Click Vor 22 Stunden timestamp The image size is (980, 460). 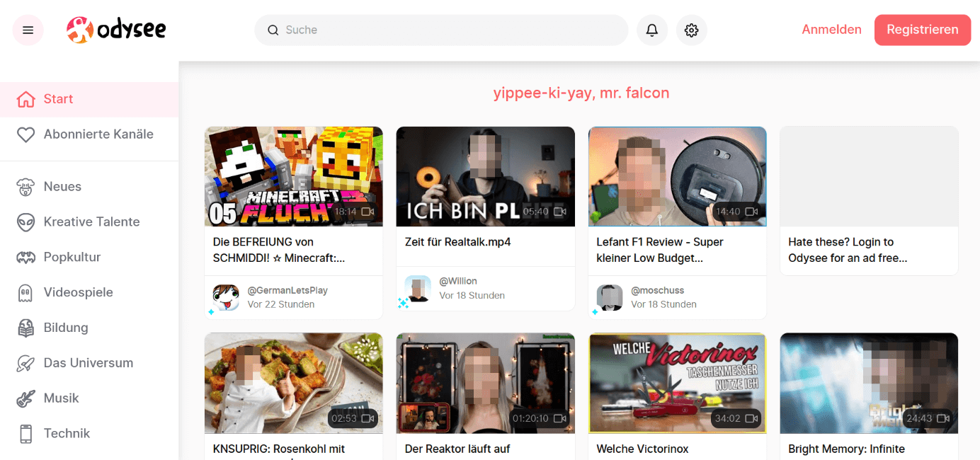point(281,304)
